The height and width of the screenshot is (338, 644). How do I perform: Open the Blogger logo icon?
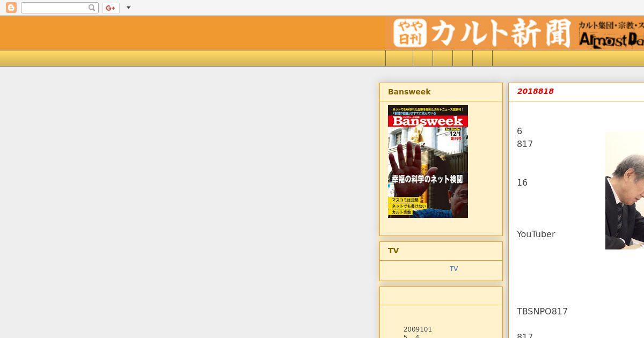coord(11,8)
